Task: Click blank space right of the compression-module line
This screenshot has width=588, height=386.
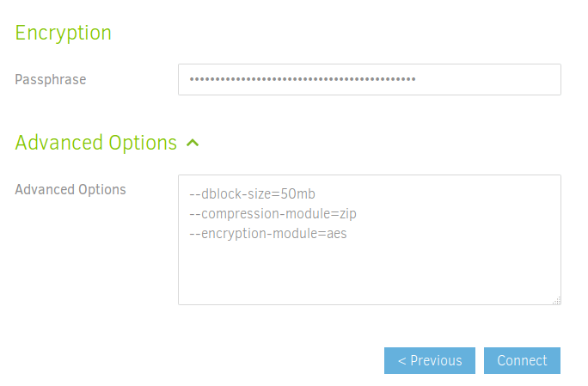Action: click(456, 213)
